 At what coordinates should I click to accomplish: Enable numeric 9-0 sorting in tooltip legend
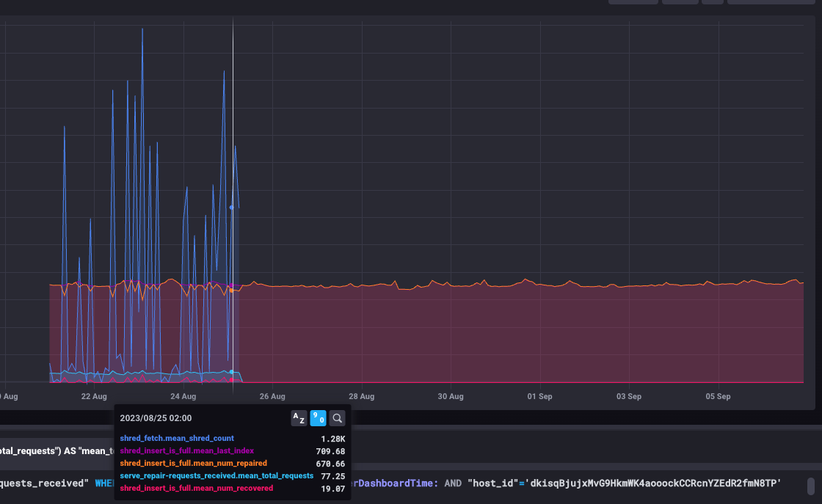click(319, 418)
